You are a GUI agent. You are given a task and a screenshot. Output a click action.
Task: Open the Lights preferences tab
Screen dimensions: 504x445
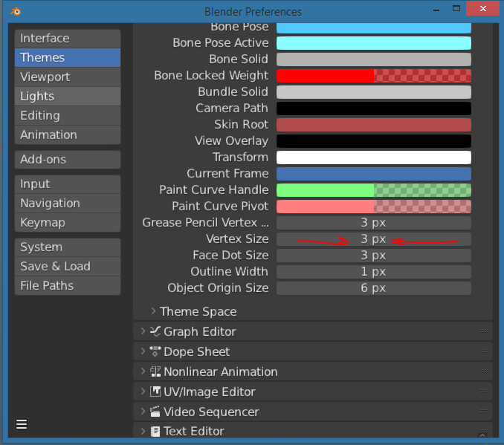coord(68,96)
